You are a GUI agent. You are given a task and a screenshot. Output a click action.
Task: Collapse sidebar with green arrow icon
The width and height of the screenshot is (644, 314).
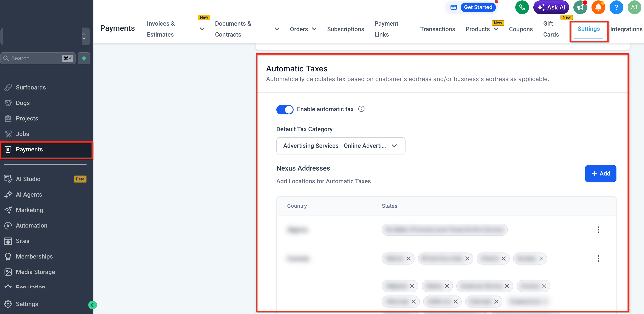click(93, 305)
